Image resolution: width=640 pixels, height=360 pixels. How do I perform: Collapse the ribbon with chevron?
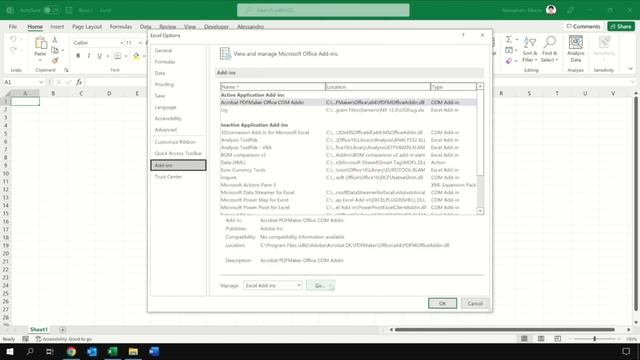click(x=631, y=69)
